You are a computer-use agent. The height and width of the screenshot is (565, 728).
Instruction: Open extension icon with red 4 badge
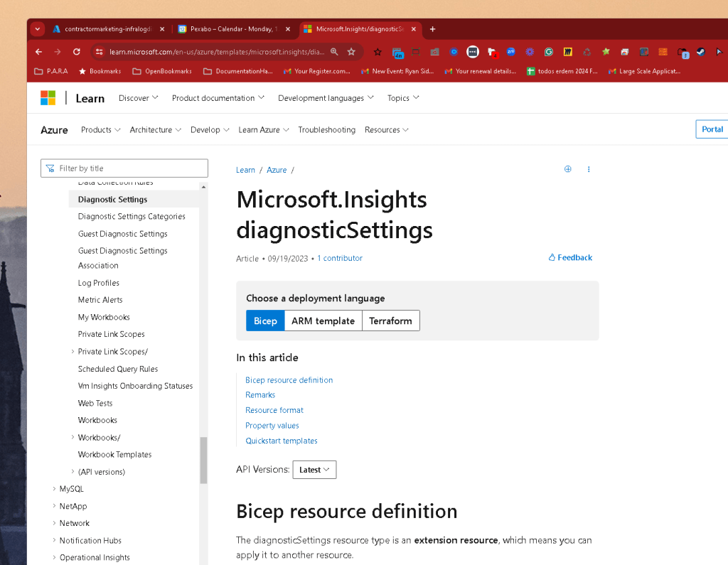point(492,53)
